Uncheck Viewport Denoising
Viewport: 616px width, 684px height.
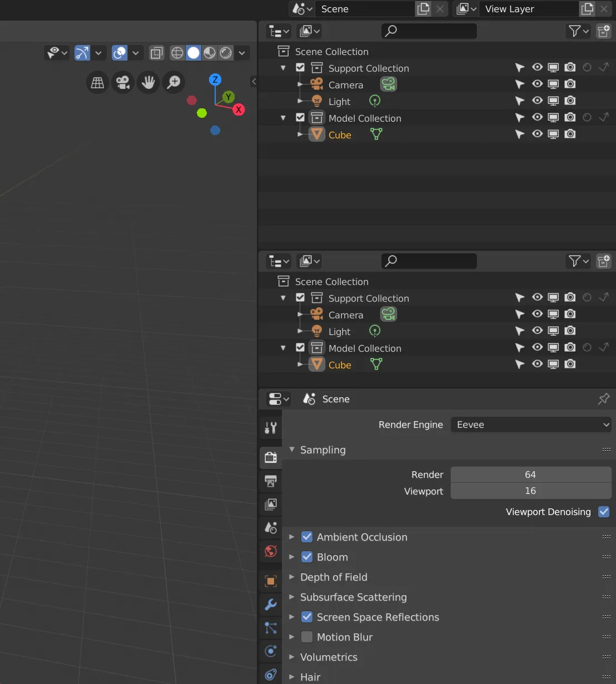[x=604, y=512]
